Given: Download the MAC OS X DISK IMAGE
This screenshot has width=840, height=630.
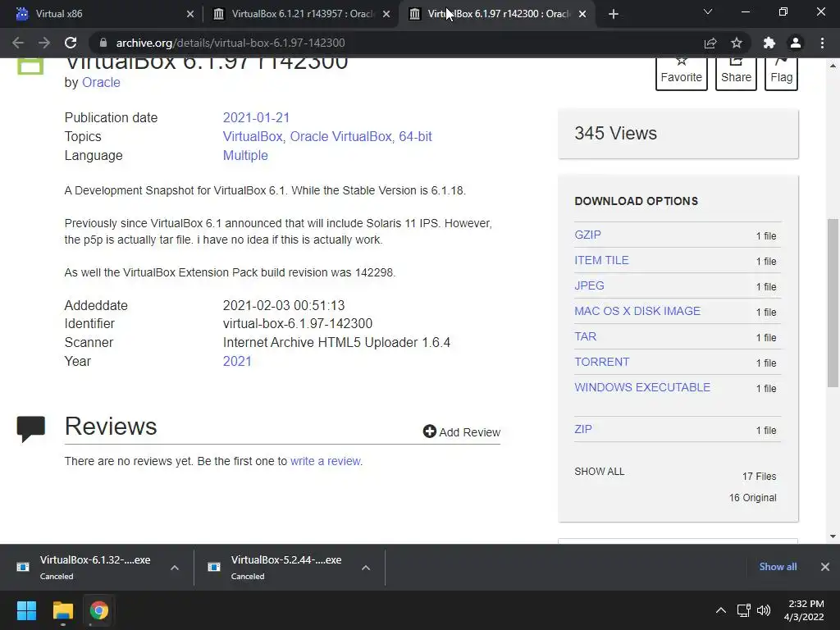Looking at the screenshot, I should [x=637, y=311].
